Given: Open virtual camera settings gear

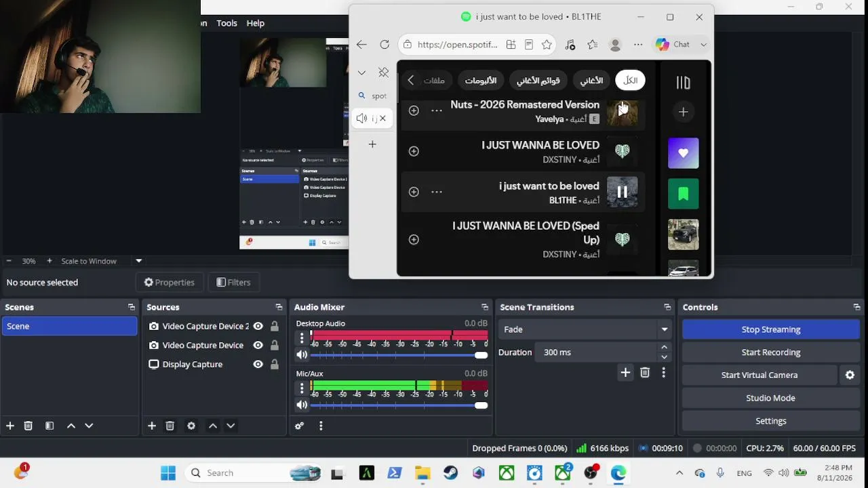Looking at the screenshot, I should click(850, 375).
